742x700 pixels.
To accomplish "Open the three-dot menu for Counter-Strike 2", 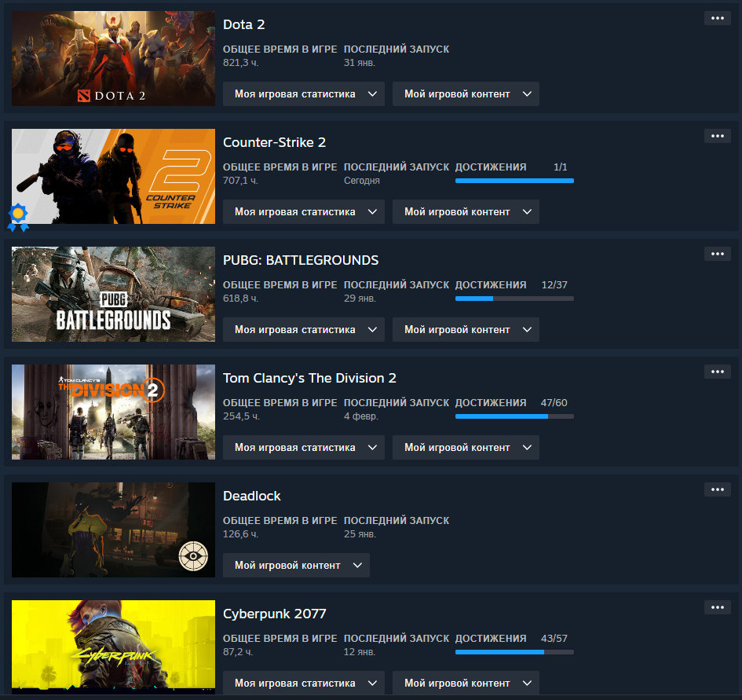I will click(718, 136).
